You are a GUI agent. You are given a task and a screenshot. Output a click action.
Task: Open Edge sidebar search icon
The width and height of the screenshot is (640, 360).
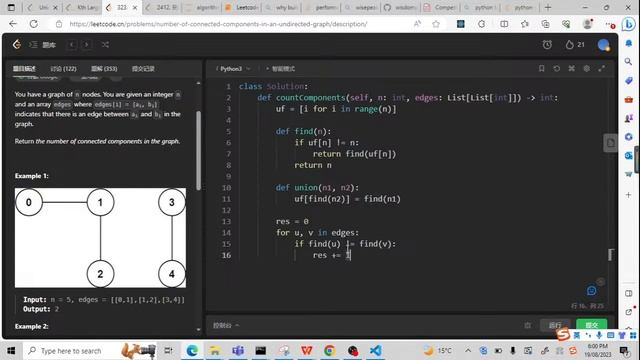[x=629, y=62]
